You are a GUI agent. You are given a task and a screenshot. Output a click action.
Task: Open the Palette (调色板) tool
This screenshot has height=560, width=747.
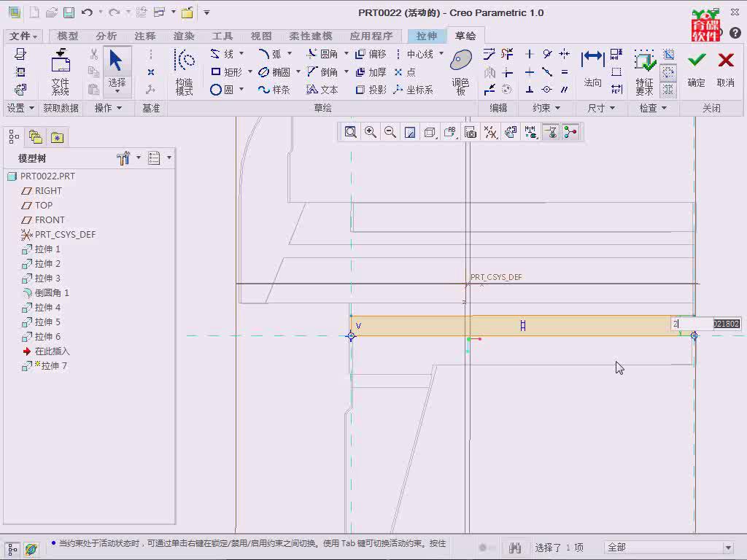point(461,72)
